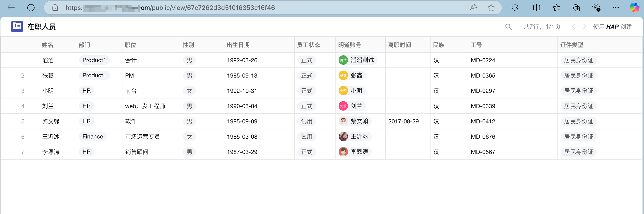Open browser settings ellipsis menu

[616, 8]
